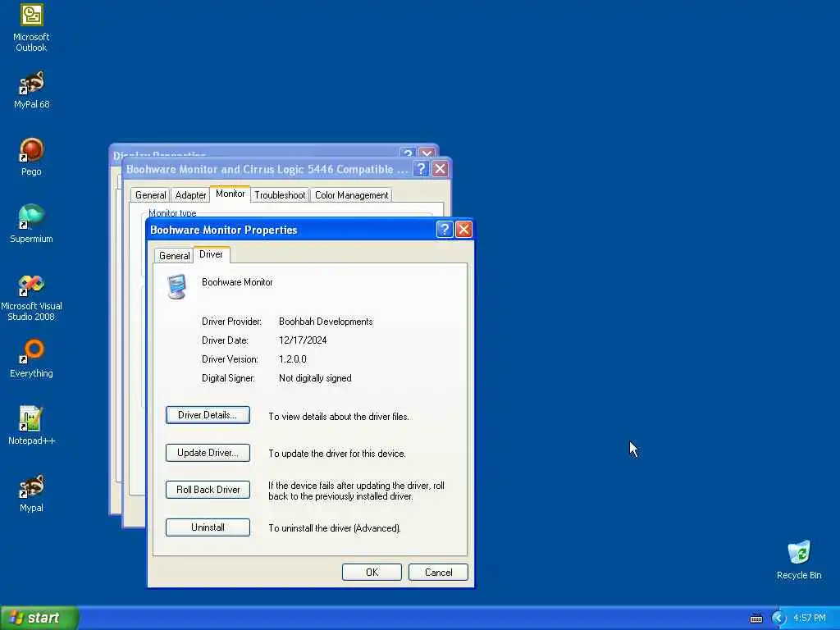The height and width of the screenshot is (630, 840).
Task: Select the MyPal 68 desktop icon
Action: click(31, 90)
